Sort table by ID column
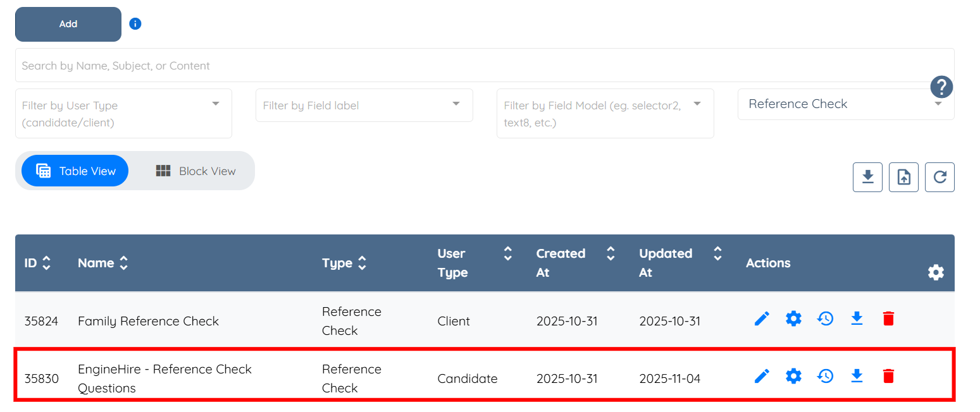The width and height of the screenshot is (980, 412). click(37, 263)
